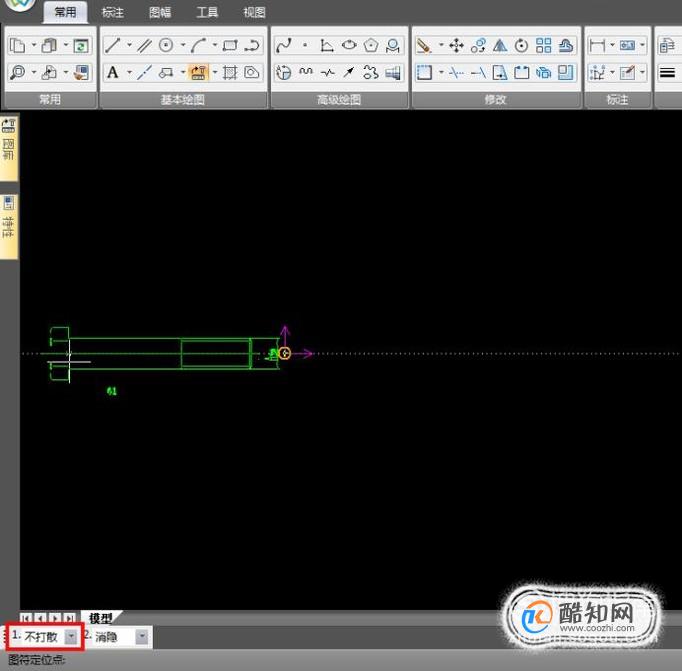Open the Hatch pattern tool
The width and height of the screenshot is (682, 671).
coord(230,72)
